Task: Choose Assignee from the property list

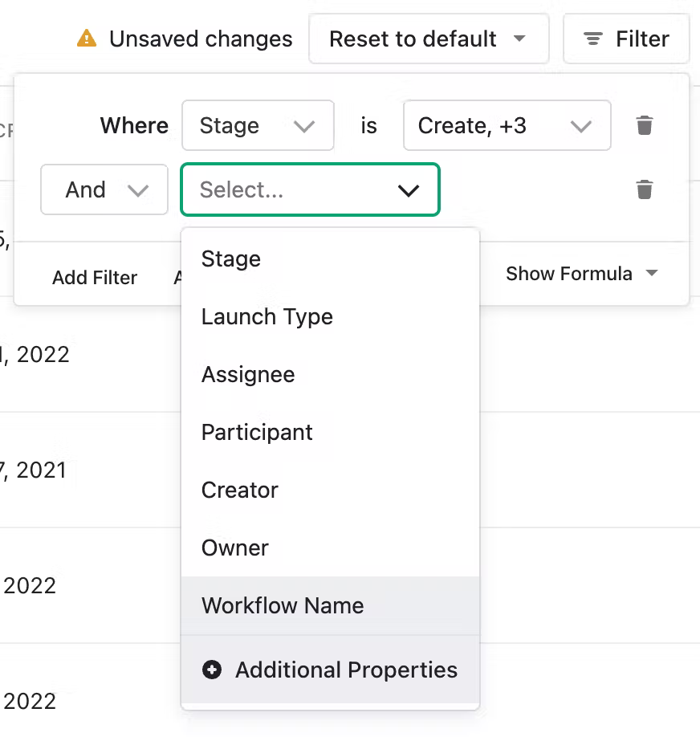Action: coord(330,375)
